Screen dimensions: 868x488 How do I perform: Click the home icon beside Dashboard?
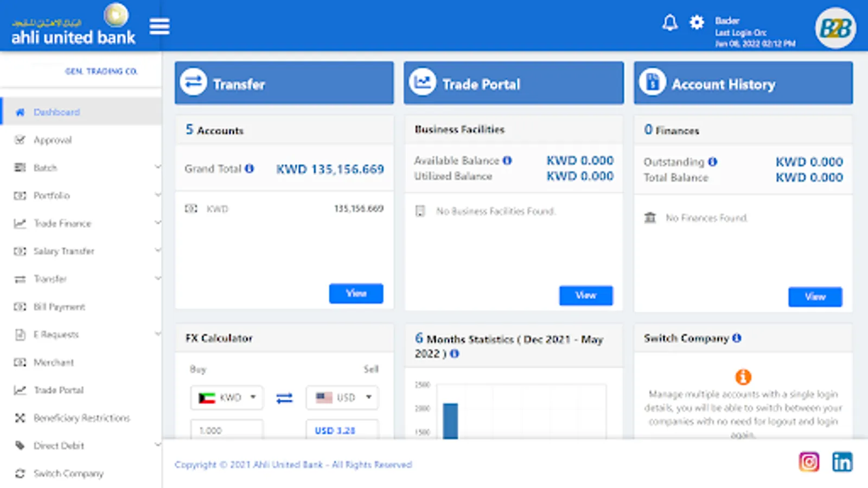[x=20, y=112]
